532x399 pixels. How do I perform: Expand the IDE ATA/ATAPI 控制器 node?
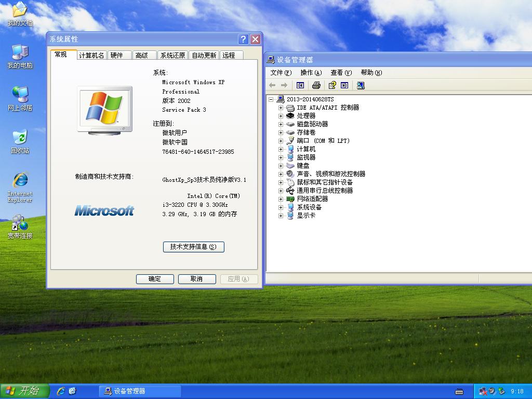click(x=281, y=108)
